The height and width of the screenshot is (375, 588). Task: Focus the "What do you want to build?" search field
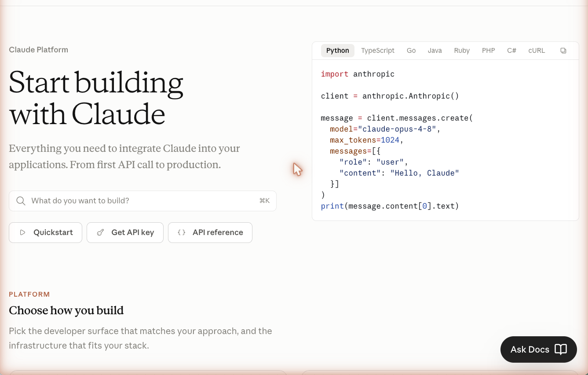click(x=142, y=201)
